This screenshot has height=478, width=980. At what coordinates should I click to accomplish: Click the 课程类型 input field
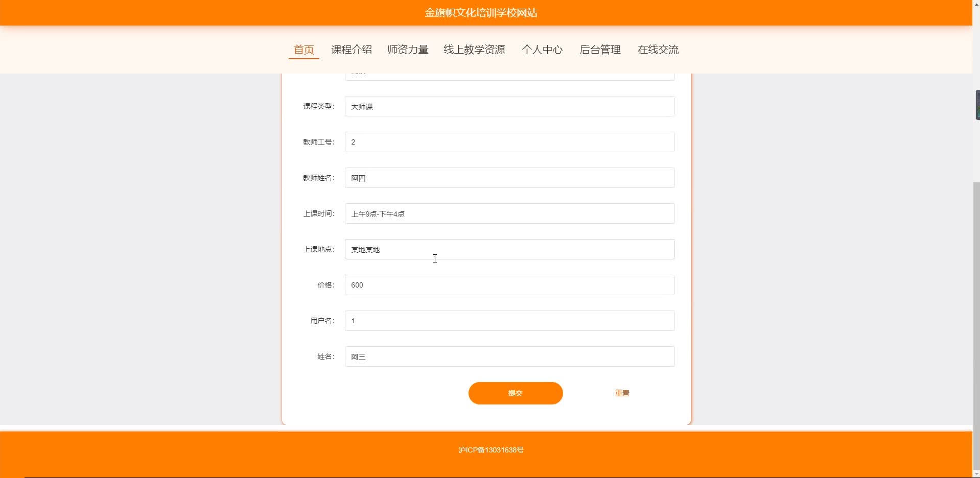(x=510, y=106)
